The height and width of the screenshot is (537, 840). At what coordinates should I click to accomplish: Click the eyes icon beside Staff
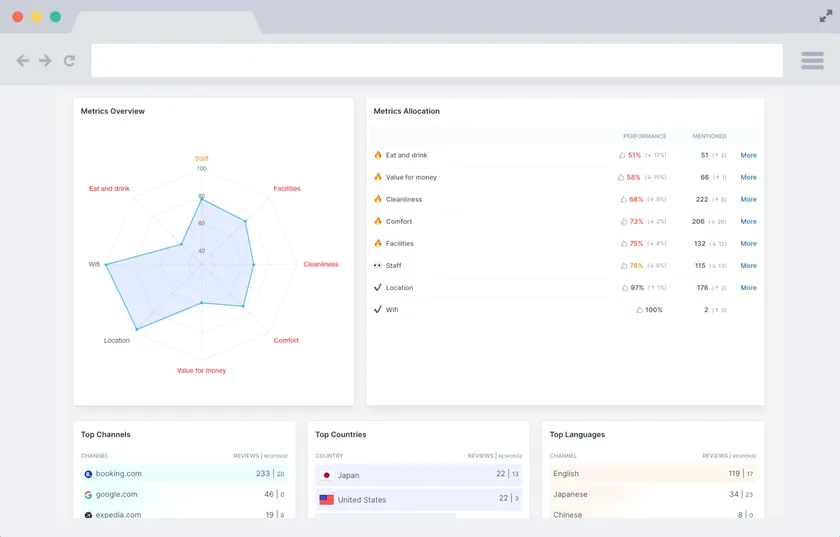click(378, 265)
